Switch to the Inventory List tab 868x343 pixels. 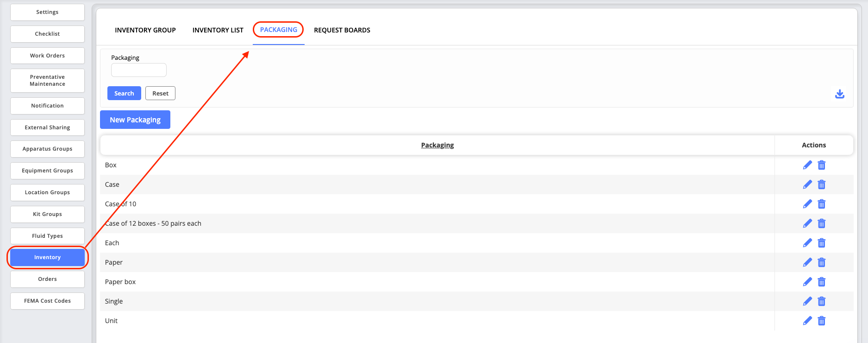pyautogui.click(x=218, y=30)
